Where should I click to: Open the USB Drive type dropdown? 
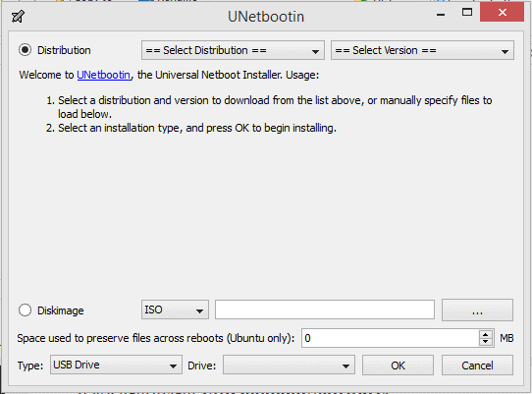pos(116,365)
